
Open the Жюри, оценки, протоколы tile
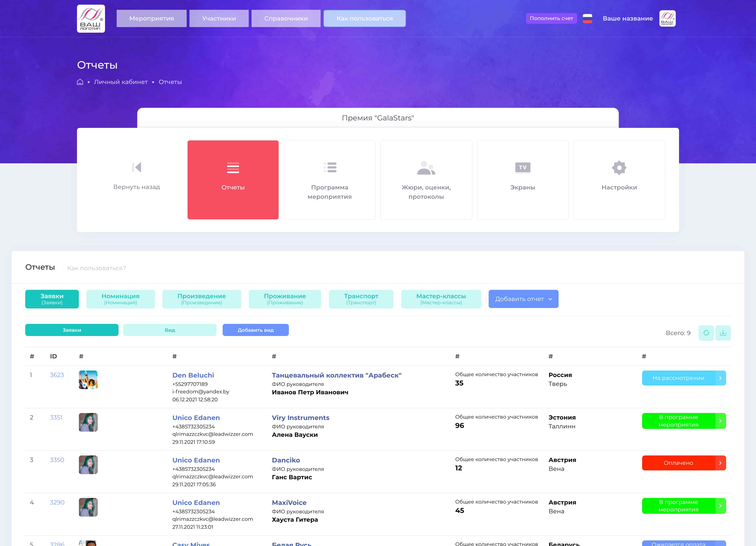click(x=426, y=180)
